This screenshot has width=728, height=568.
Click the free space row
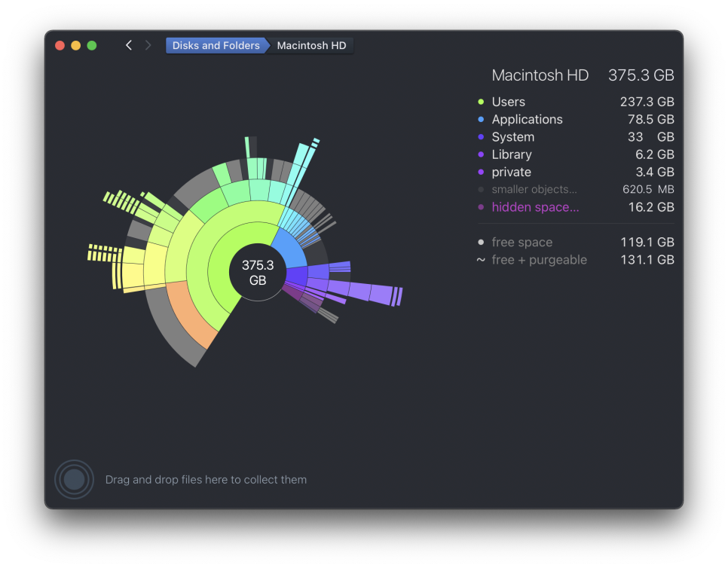coord(576,243)
